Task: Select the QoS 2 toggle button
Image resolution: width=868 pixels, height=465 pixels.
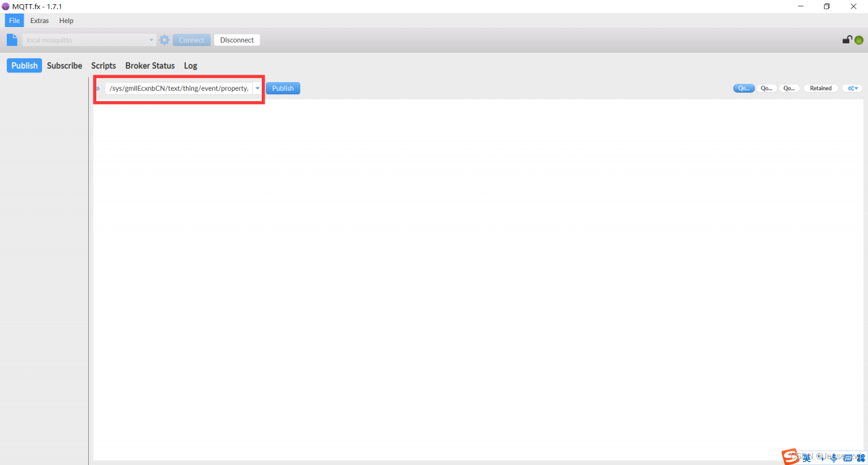Action: point(789,88)
